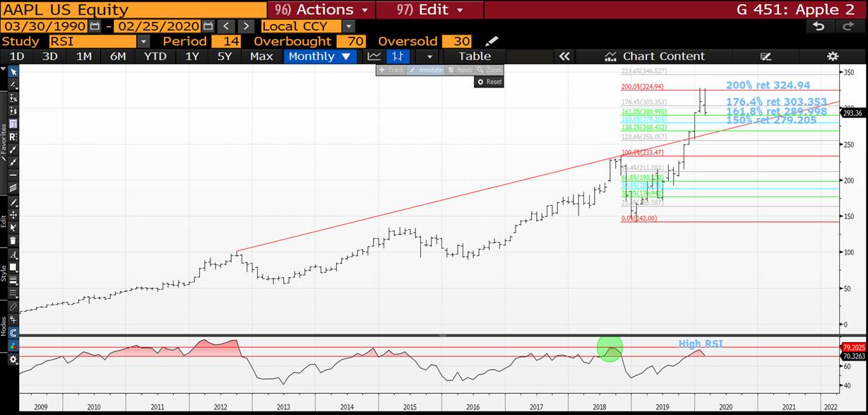This screenshot has width=868, height=415.
Task: Collapse the side panel with the double chevron
Action: pos(564,57)
